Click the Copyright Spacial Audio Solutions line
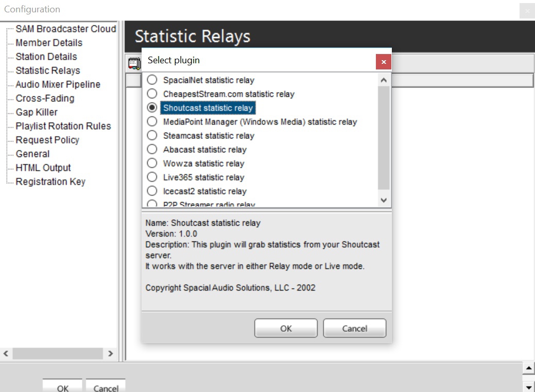This screenshot has width=535, height=392. [230, 288]
